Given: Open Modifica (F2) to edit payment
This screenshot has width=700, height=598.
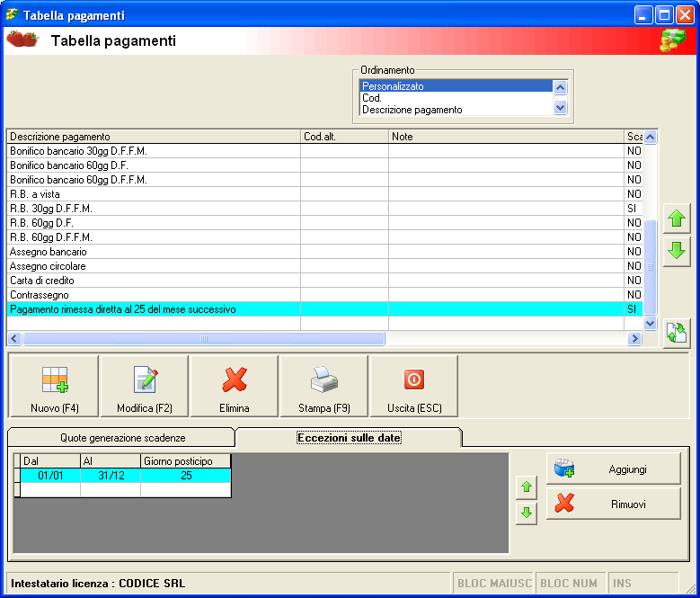Looking at the screenshot, I should [x=144, y=387].
